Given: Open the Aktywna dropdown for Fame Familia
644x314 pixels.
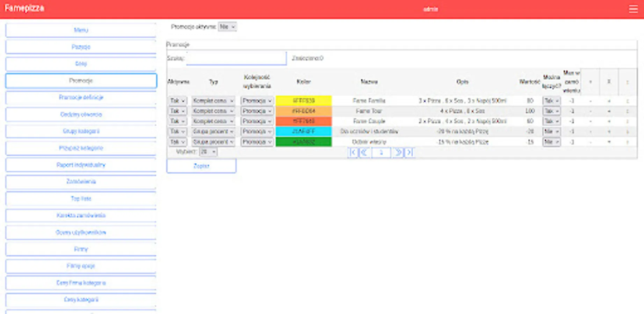Looking at the screenshot, I should coord(178,101).
